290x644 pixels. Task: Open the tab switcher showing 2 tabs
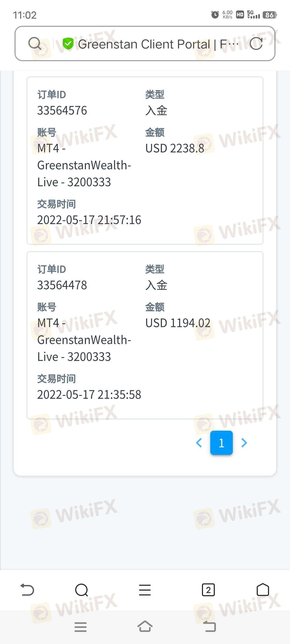(x=208, y=590)
